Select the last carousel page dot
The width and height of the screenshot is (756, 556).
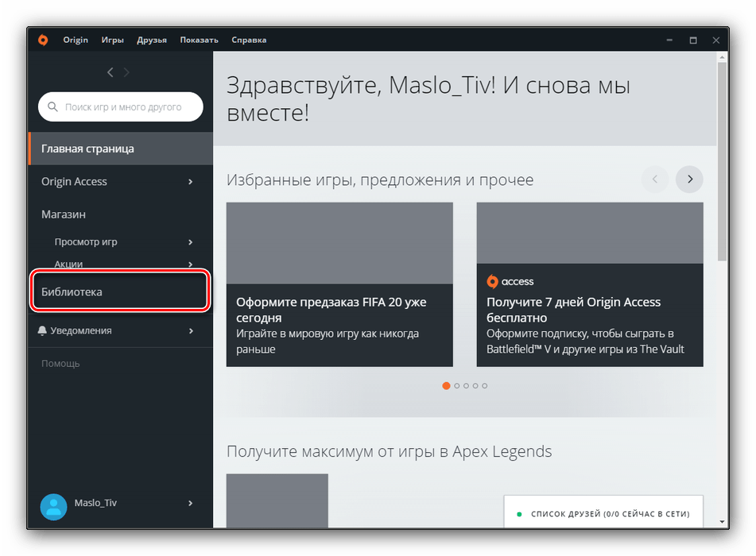(484, 386)
